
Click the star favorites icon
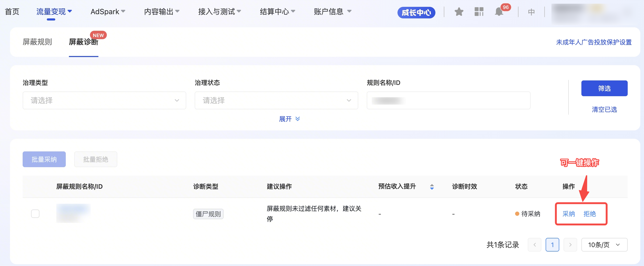click(x=459, y=12)
